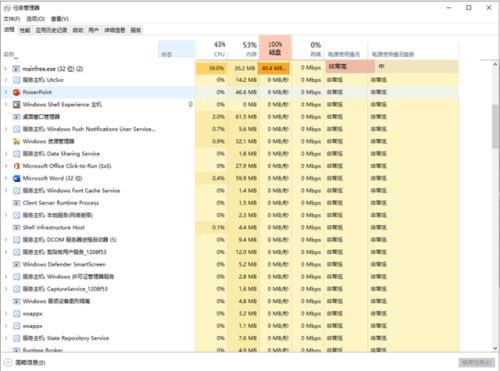Sort by 电源使用情况趋势 column header
The width and height of the screenshot is (500, 371).
click(x=413, y=49)
